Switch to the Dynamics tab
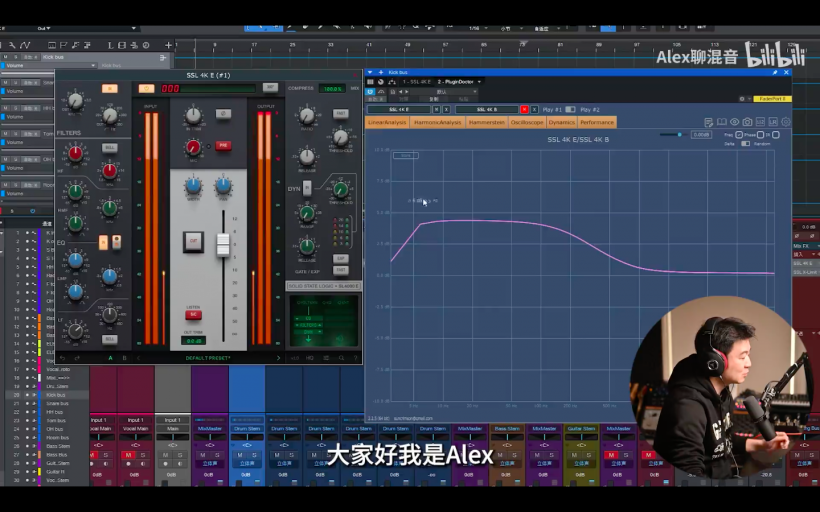The image size is (820, 512). coord(562,122)
